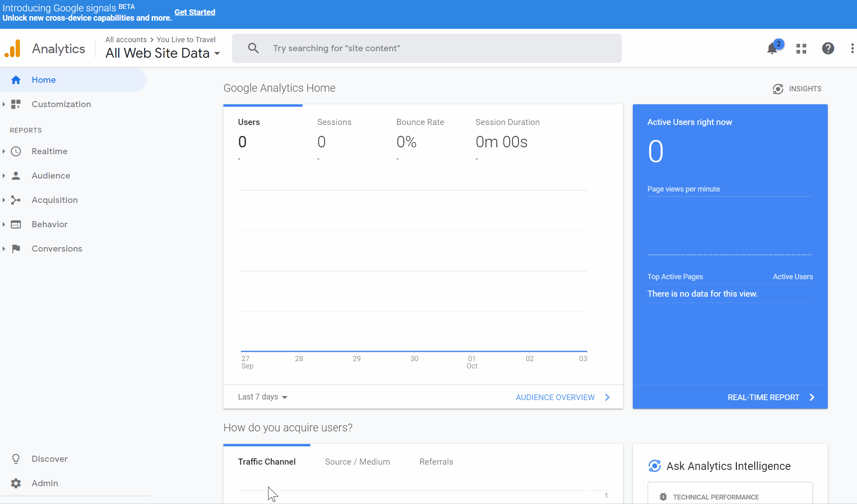This screenshot has height=504, width=857.
Task: Click the Active Users right now heading
Action: pyautogui.click(x=690, y=122)
